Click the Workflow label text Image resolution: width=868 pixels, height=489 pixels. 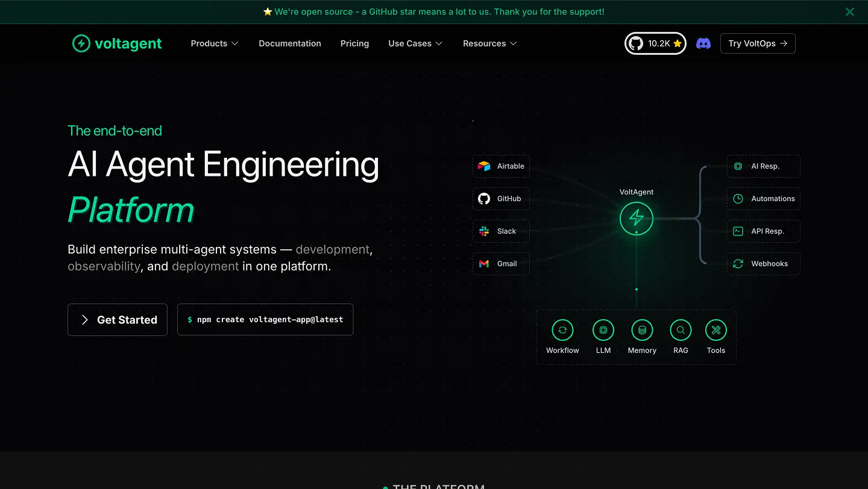pos(562,350)
